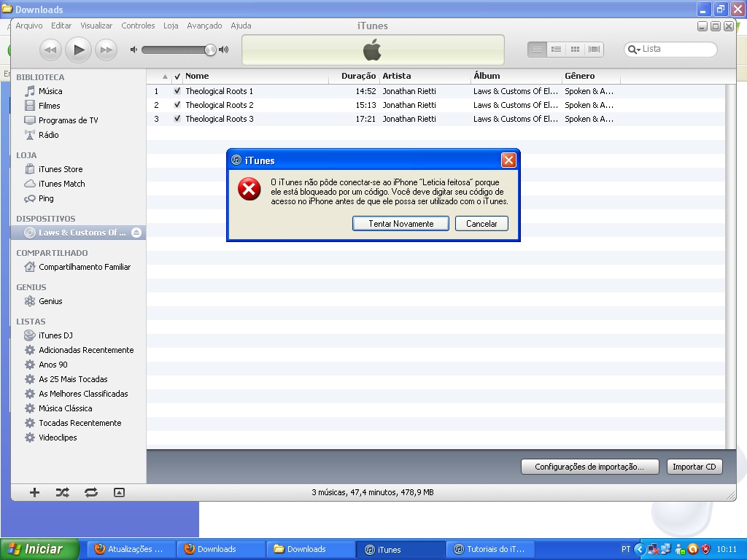Switch to album list view

click(556, 49)
